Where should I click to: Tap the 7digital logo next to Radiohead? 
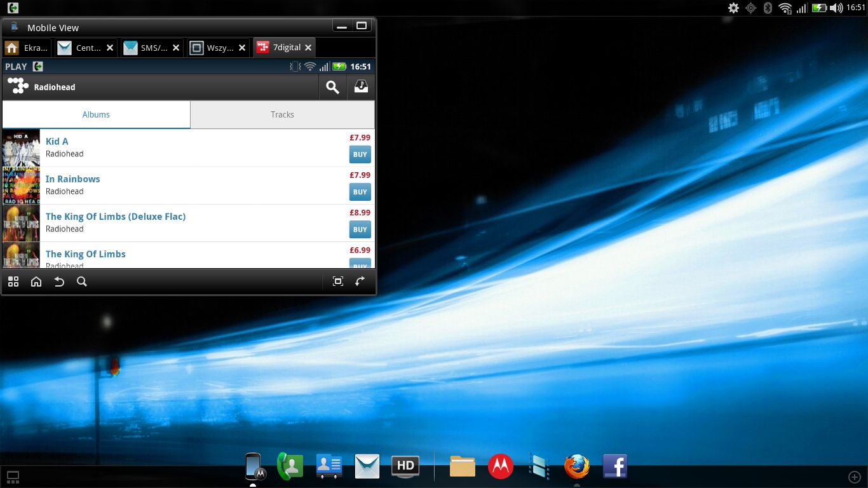[18, 86]
